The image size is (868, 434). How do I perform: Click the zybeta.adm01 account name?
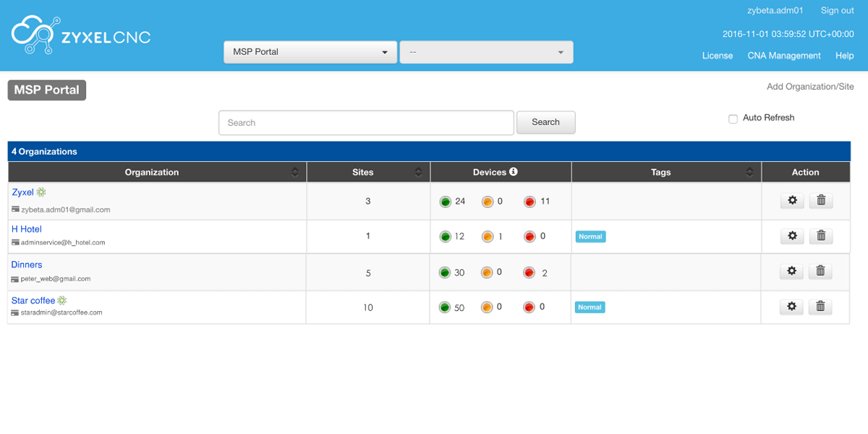(x=775, y=11)
